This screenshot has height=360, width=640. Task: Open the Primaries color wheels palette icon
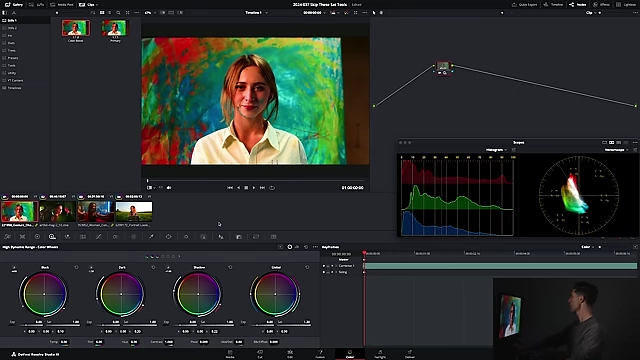click(37, 237)
